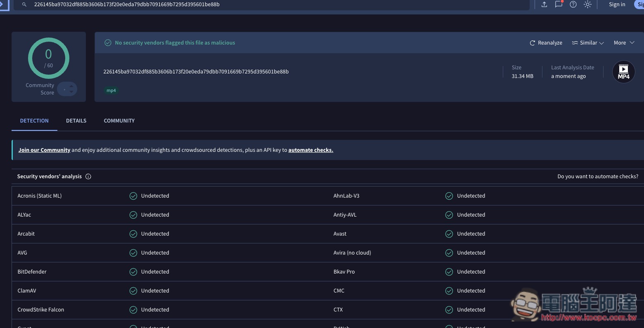Switch to the DETAILS tab

76,121
